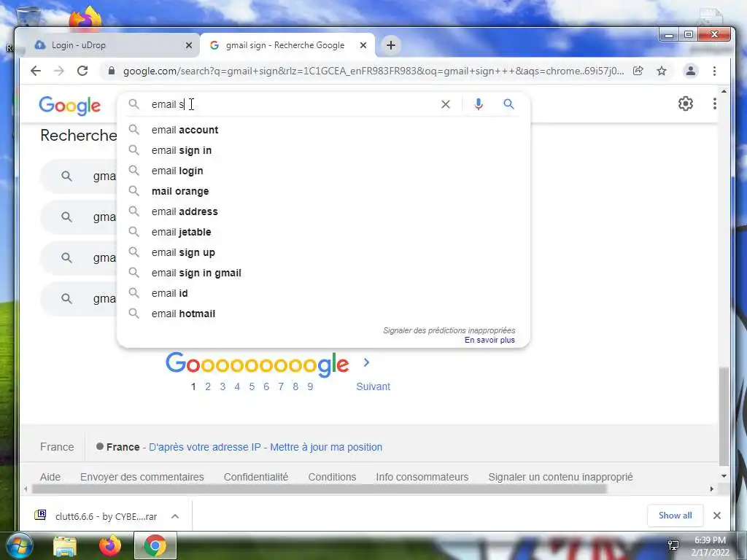Screen dimensions: 747x560
Task: Close the downloads bar with the X
Action: coord(716,516)
